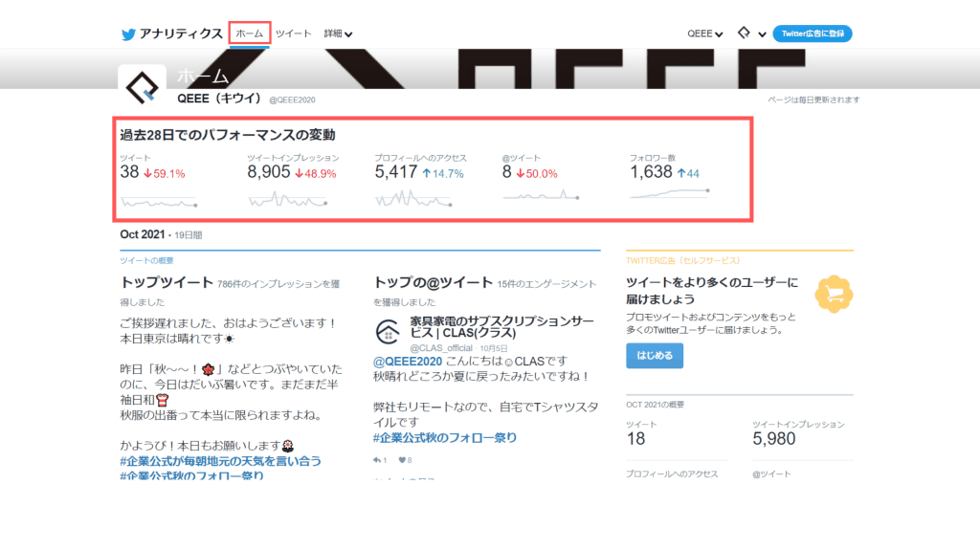980x551 pixels.
Task: Expand the chevron beside the header avatar
Action: coord(762,34)
